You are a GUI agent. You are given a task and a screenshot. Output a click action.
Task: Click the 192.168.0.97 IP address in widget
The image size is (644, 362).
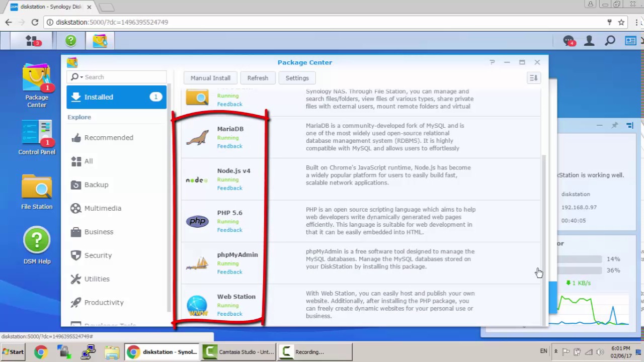click(579, 207)
